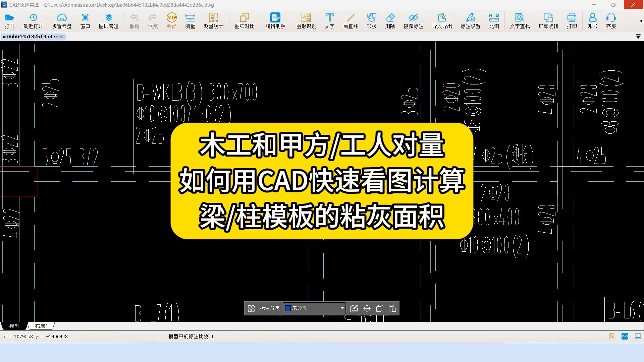
Task: Expand the toolbar overflow chevron
Action: (x=641, y=21)
